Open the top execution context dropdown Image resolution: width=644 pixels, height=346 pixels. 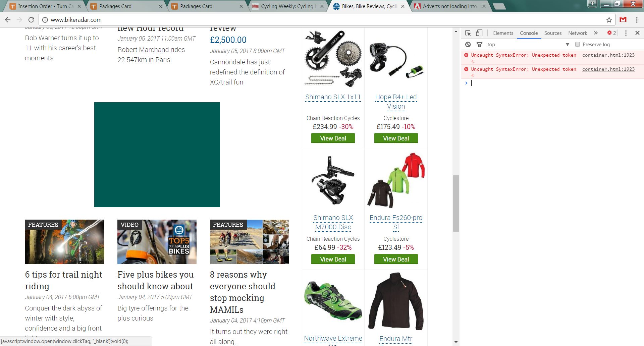pos(528,44)
